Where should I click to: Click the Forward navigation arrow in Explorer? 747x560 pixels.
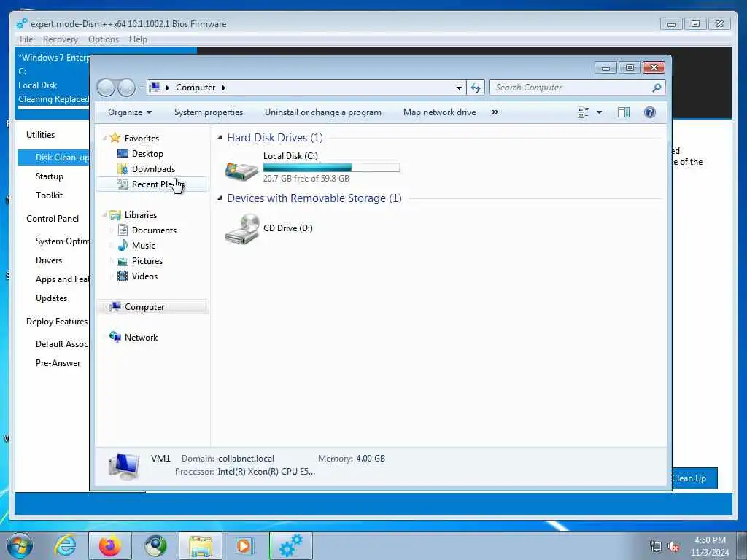coord(127,87)
